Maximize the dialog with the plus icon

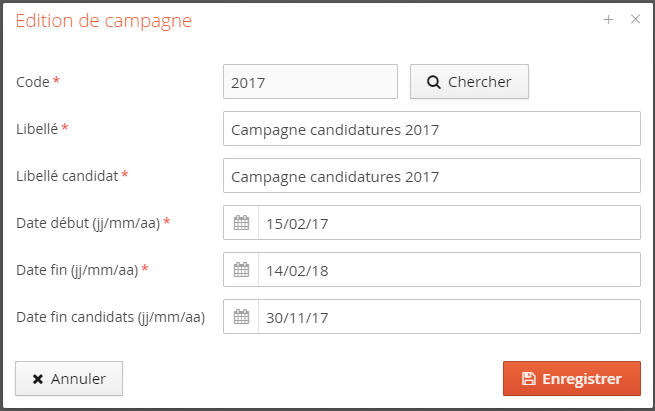pos(608,19)
